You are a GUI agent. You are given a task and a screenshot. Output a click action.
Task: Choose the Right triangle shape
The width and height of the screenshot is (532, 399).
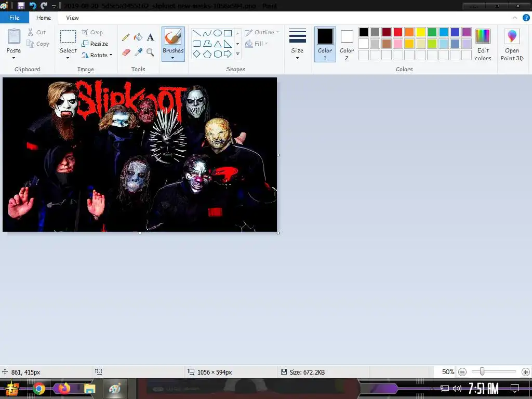point(228,44)
